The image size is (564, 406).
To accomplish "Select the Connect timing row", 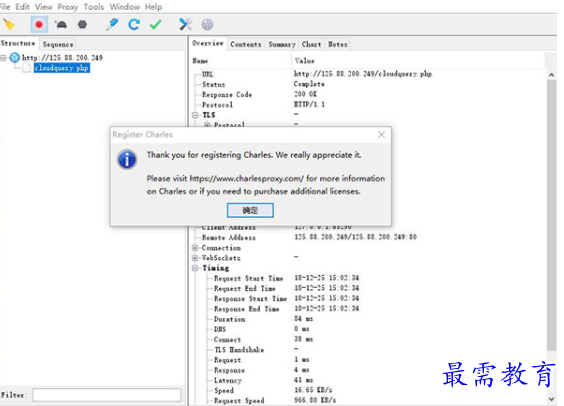I will click(x=368, y=339).
